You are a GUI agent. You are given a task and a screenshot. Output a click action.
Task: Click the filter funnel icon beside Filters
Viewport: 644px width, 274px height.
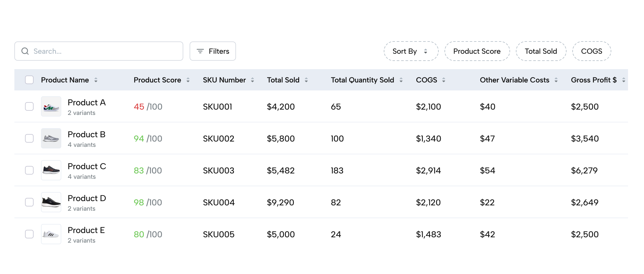(x=200, y=51)
